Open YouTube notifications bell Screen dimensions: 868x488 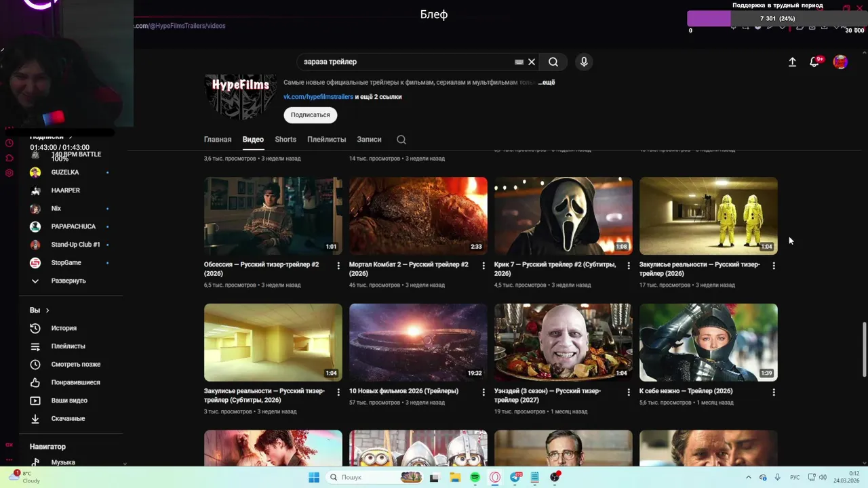(814, 62)
